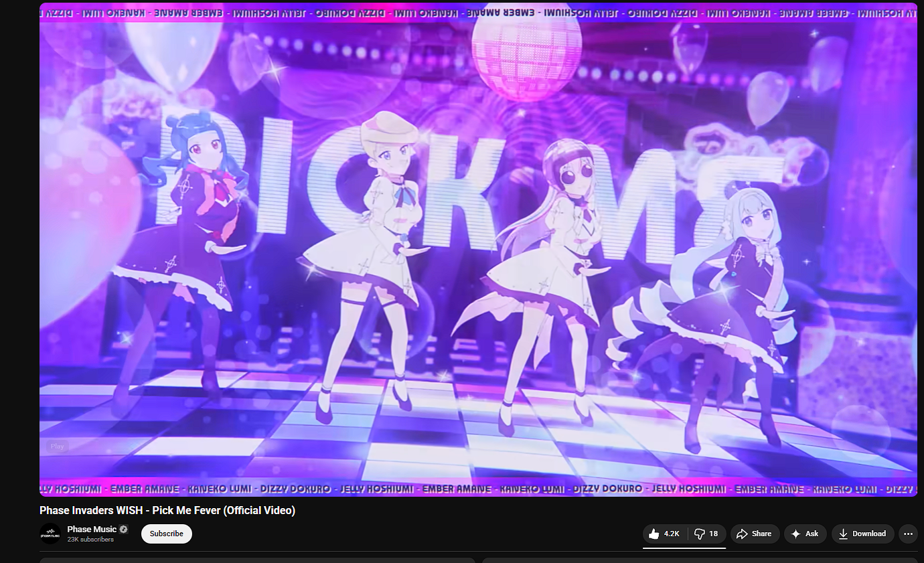Click the verified badge beside Phase Music
This screenshot has width=924, height=563.
point(123,530)
